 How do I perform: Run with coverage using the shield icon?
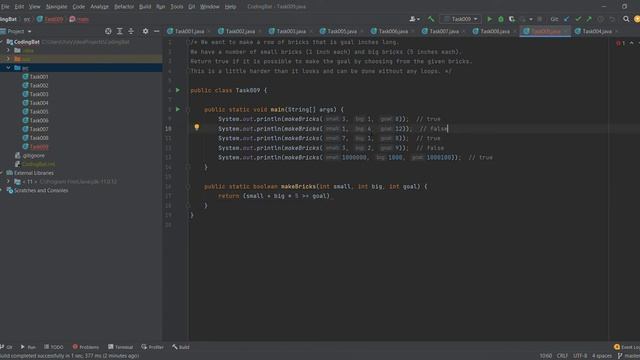pos(512,19)
